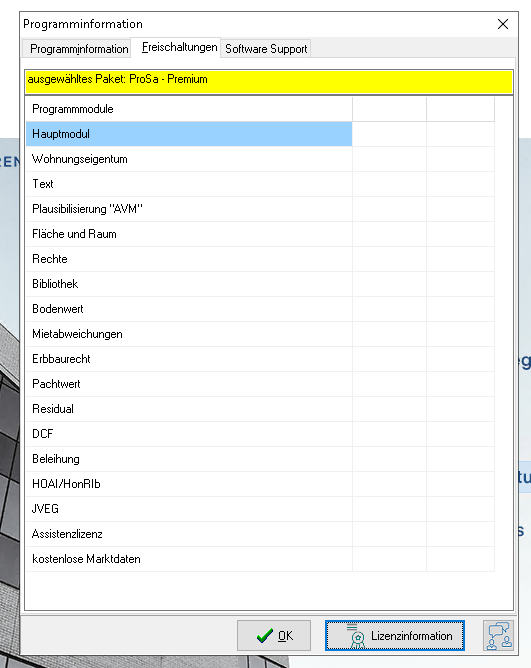Select the Mietabweichungen entry
Viewport: 531px width, 668px height.
189,334
